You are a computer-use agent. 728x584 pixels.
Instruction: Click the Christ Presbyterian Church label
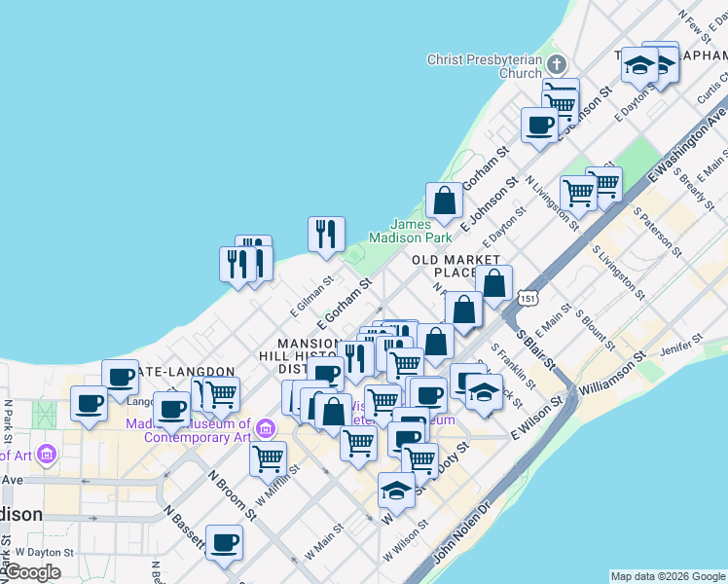(x=485, y=66)
